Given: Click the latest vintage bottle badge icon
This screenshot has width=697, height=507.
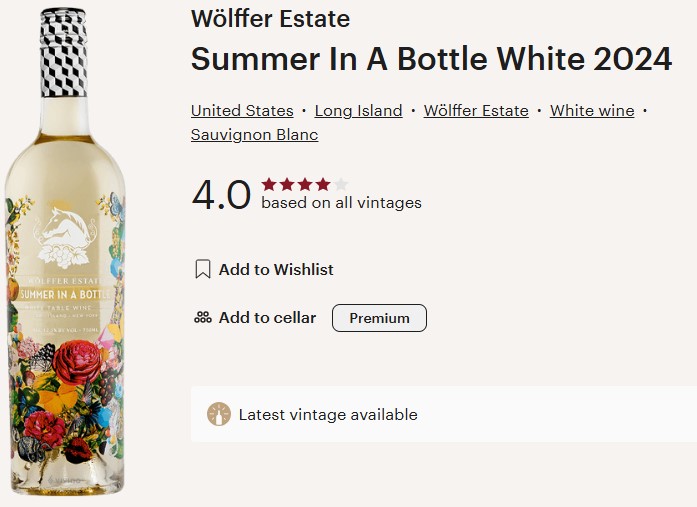Looking at the screenshot, I should pos(219,414).
